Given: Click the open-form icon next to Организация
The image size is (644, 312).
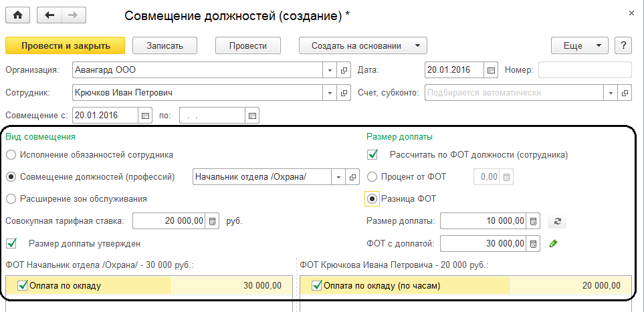Looking at the screenshot, I should 345,70.
